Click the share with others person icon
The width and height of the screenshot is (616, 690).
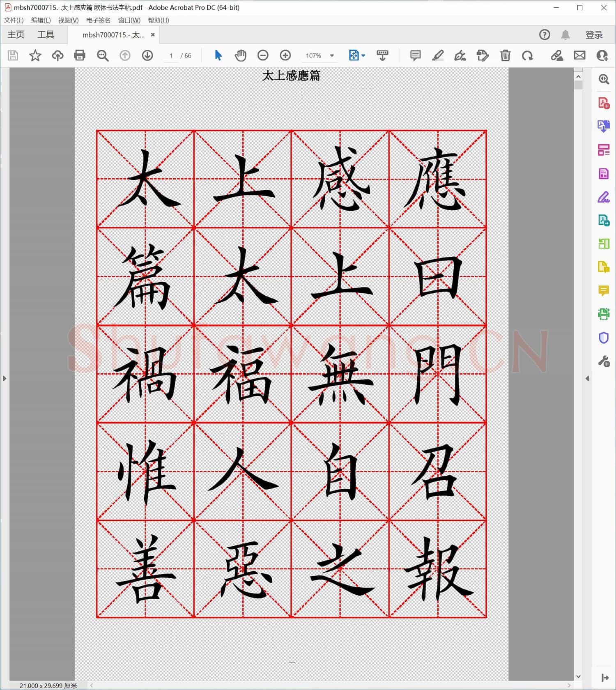point(602,55)
